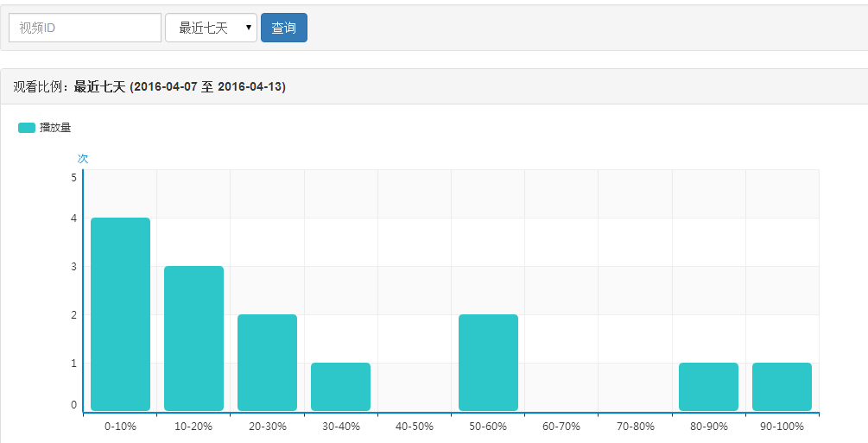Click the 次 y-axis unit label

tap(83, 158)
